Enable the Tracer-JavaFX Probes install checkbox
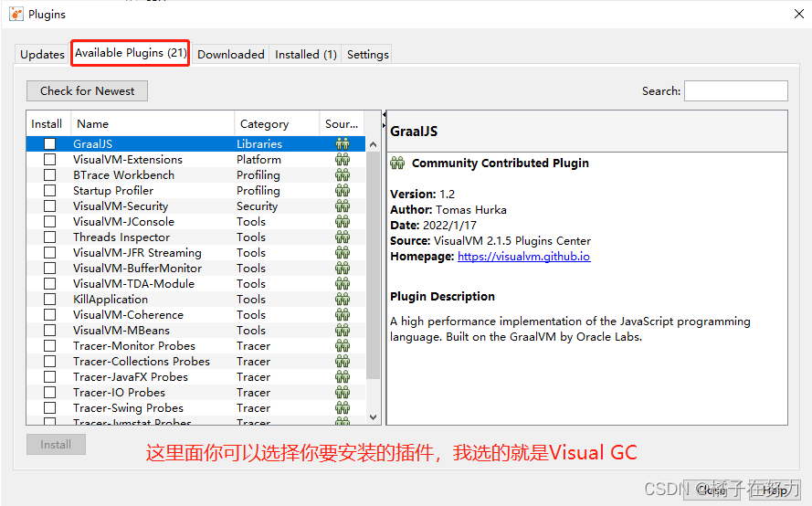Image resolution: width=812 pixels, height=506 pixels. point(49,377)
